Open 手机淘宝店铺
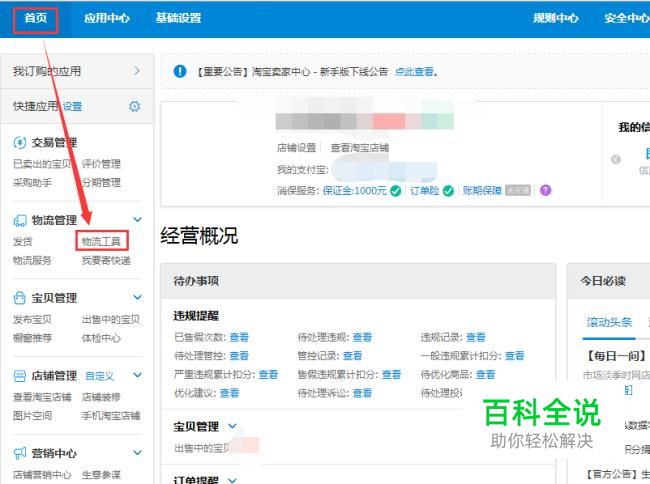The height and width of the screenshot is (484, 650). (x=111, y=416)
